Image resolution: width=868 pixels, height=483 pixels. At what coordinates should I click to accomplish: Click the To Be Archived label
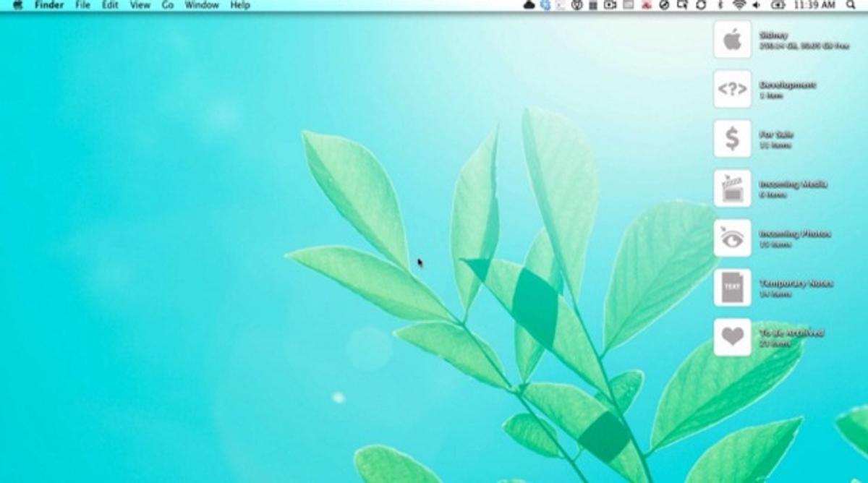(x=791, y=333)
